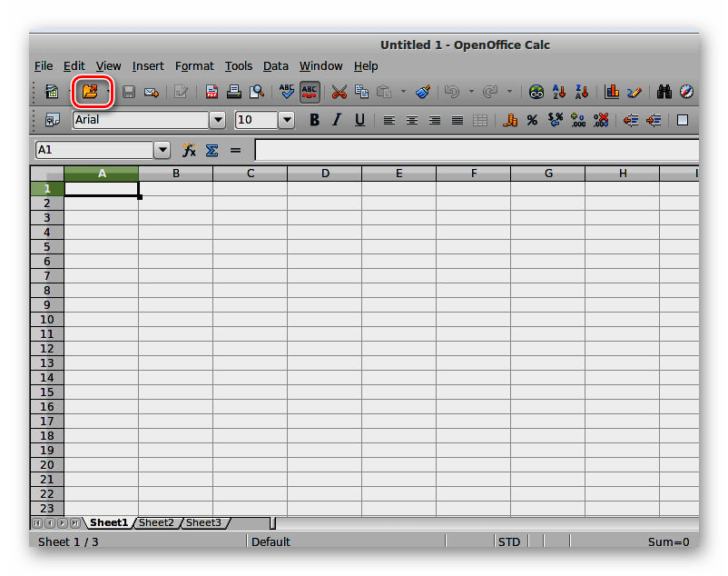Export directly as PDF icon

[x=212, y=92]
